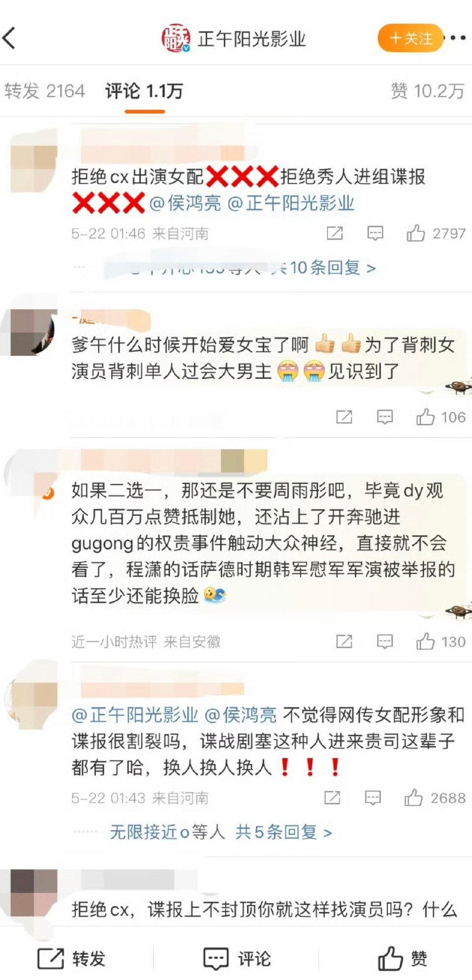The height and width of the screenshot is (980, 472).
Task: Open the 赞 10.2万 tab
Action: coord(427,91)
